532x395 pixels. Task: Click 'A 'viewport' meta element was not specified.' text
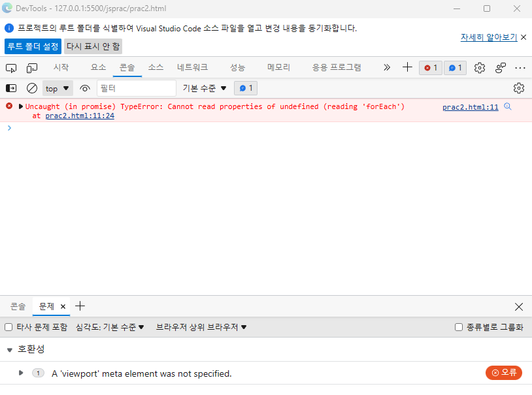pos(141,373)
